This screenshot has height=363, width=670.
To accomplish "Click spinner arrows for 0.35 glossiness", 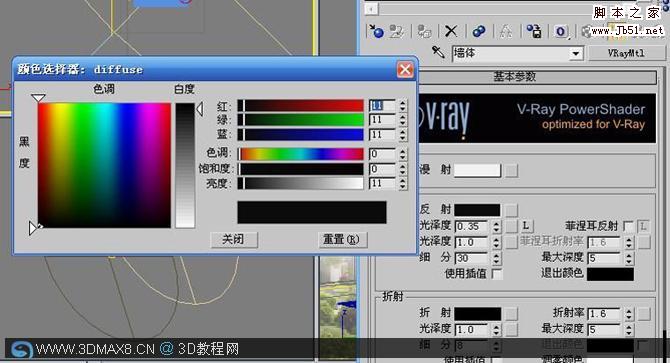I will 497,226.
